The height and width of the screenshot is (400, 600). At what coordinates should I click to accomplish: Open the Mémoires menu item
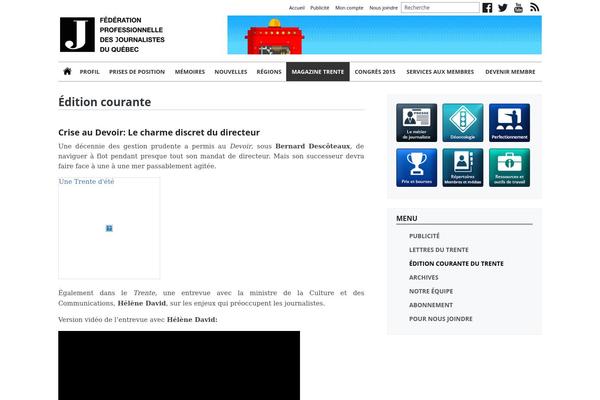tap(190, 72)
